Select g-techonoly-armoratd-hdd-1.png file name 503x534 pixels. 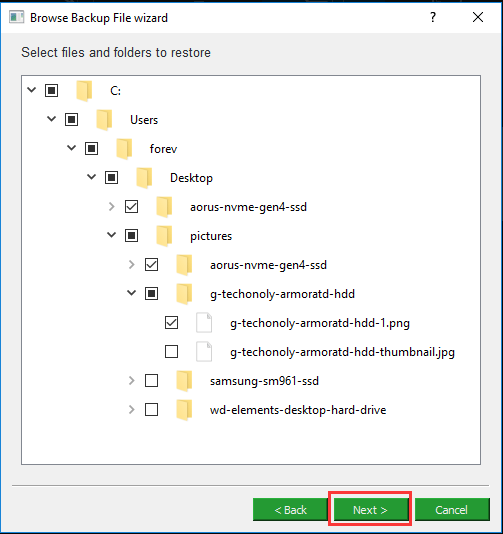pos(320,323)
